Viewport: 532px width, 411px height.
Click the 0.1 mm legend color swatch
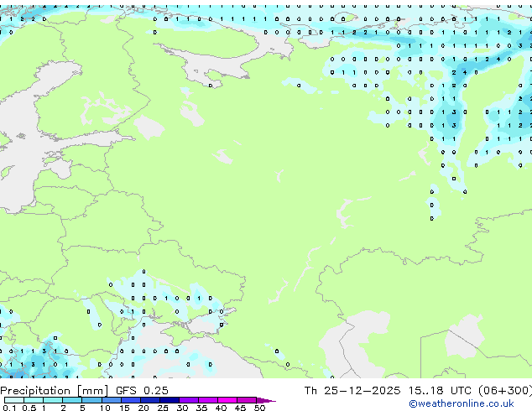(x=14, y=400)
